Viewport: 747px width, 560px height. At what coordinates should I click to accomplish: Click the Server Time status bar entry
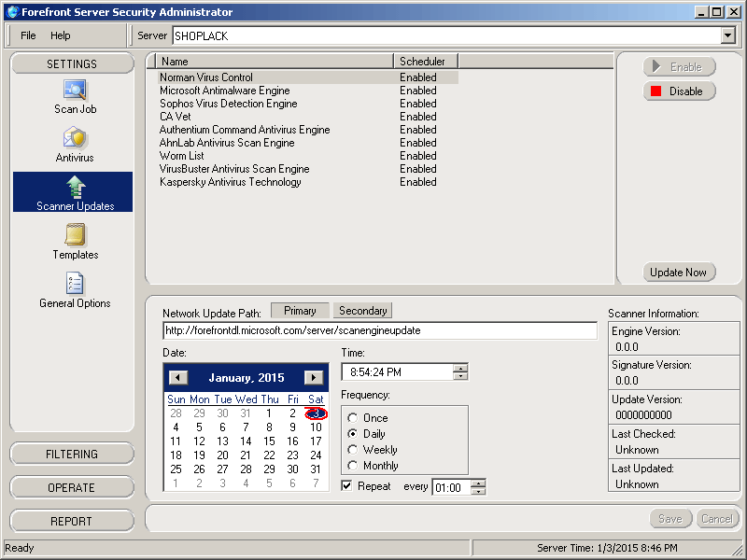click(x=607, y=548)
